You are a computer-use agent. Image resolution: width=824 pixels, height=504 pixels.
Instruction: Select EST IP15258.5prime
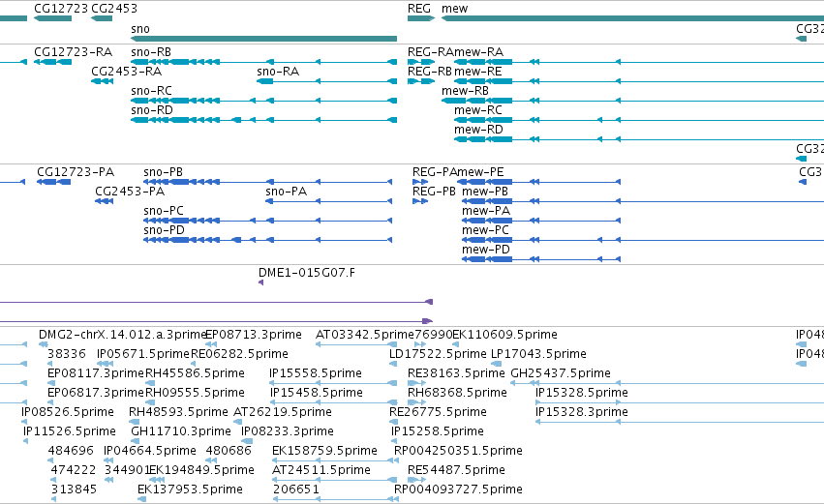tap(394, 441)
